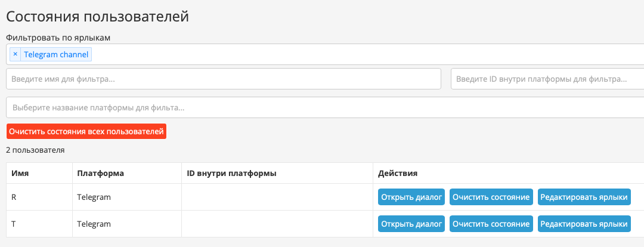The width and height of the screenshot is (644, 247).
Task: Open dialog for user R
Action: click(411, 197)
